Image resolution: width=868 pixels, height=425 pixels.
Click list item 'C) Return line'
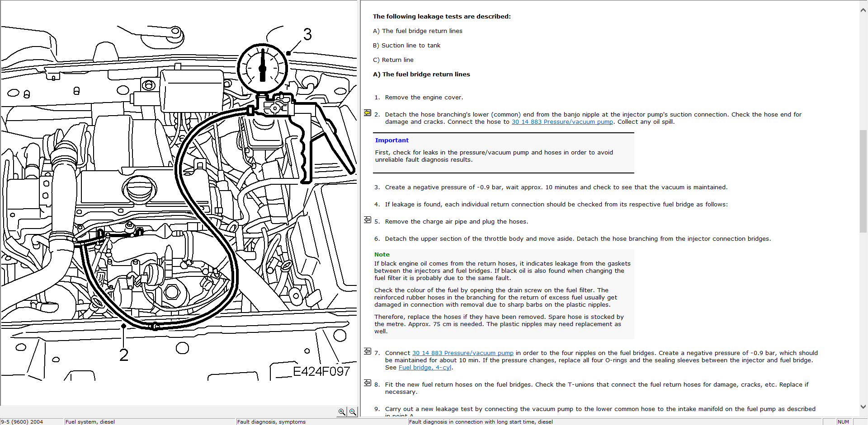coord(393,60)
